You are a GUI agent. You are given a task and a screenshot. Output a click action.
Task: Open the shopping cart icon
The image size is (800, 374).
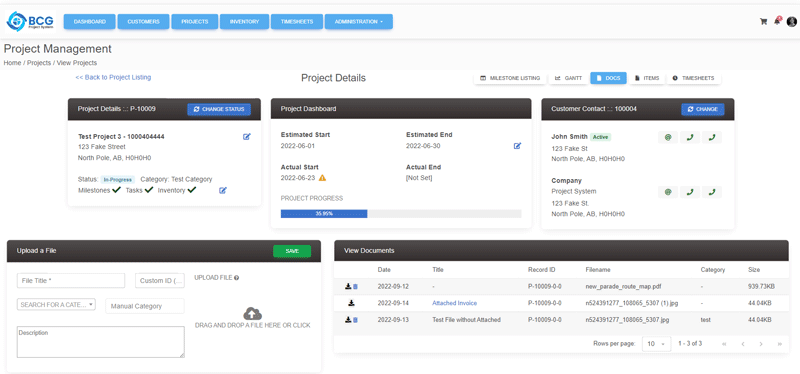tap(763, 21)
